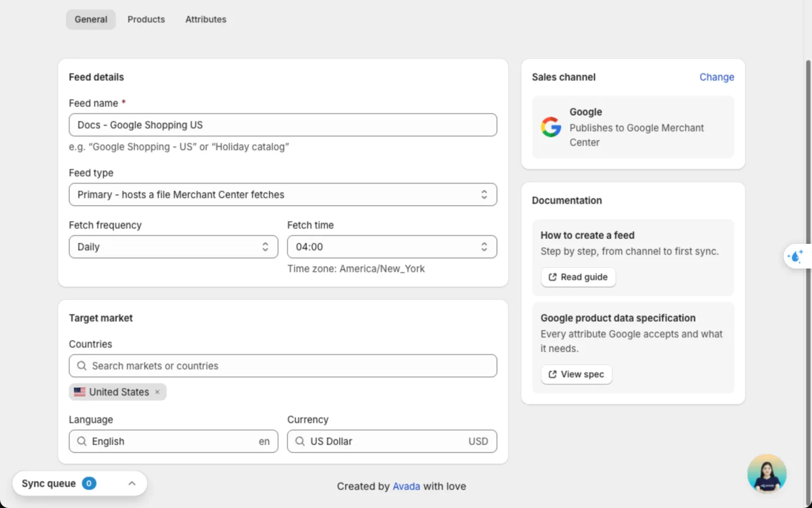Click 'Publishes to Google Merchant Center' text
The image size is (812, 508).
(x=637, y=135)
